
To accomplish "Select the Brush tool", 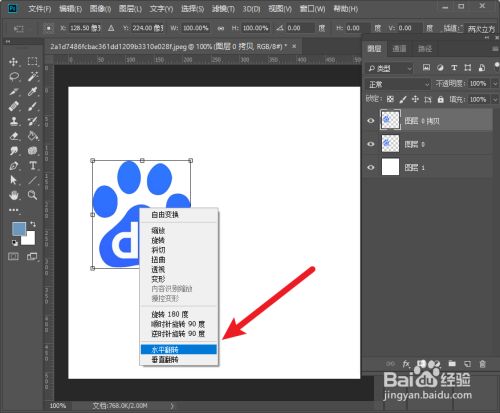I will pyautogui.click(x=32, y=106).
